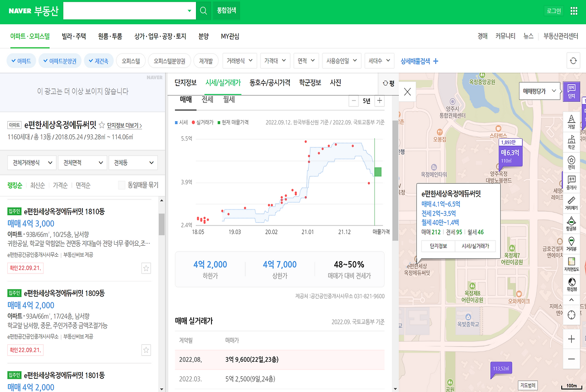Check the 동일매물 묶기 checkbox
The image size is (586, 392).
(121, 185)
